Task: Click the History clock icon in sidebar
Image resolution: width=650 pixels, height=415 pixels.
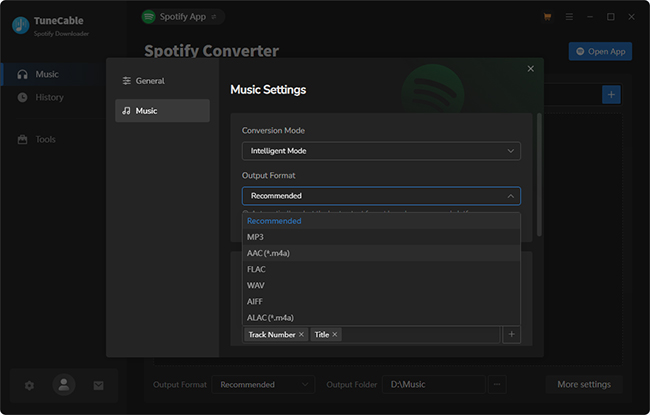Action: coord(22,97)
